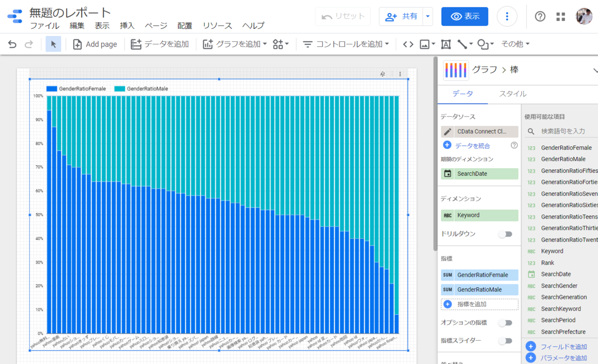Toggle the 指標スライダー switch

pyautogui.click(x=505, y=341)
